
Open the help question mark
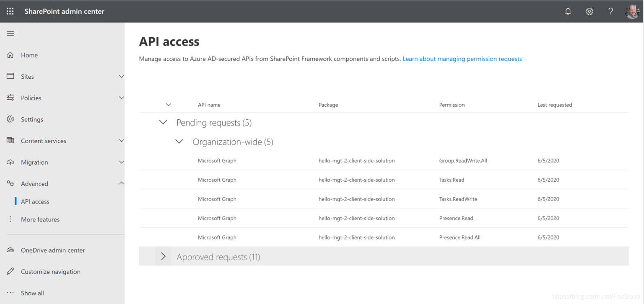611,11
